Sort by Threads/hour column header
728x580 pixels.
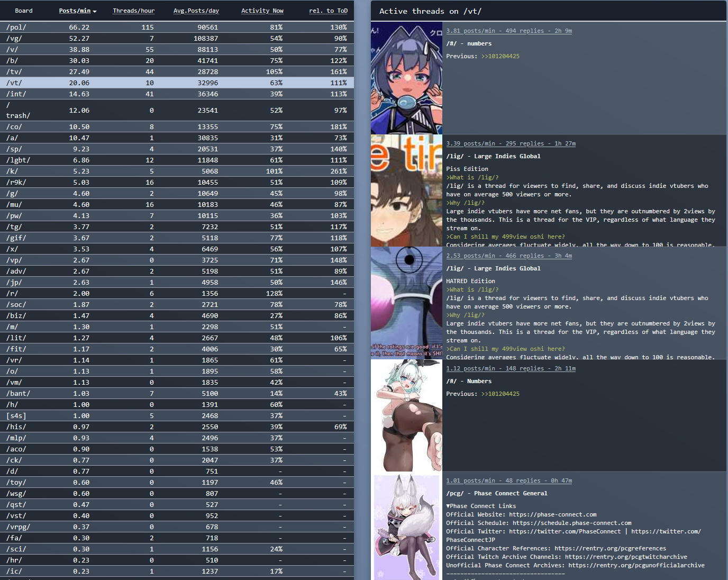tap(133, 11)
